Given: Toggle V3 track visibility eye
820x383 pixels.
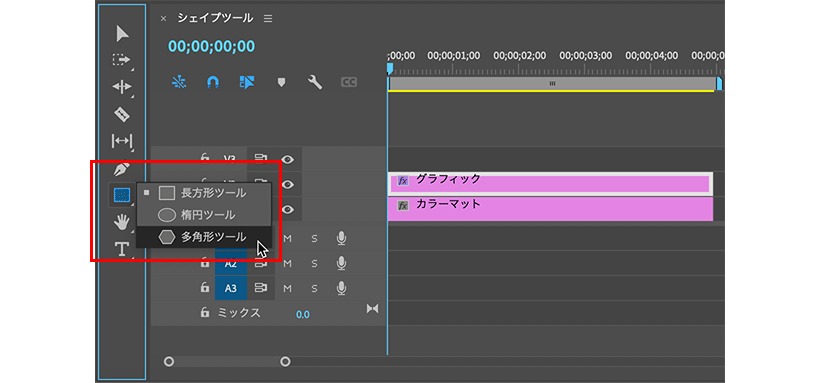Looking at the screenshot, I should tap(287, 160).
